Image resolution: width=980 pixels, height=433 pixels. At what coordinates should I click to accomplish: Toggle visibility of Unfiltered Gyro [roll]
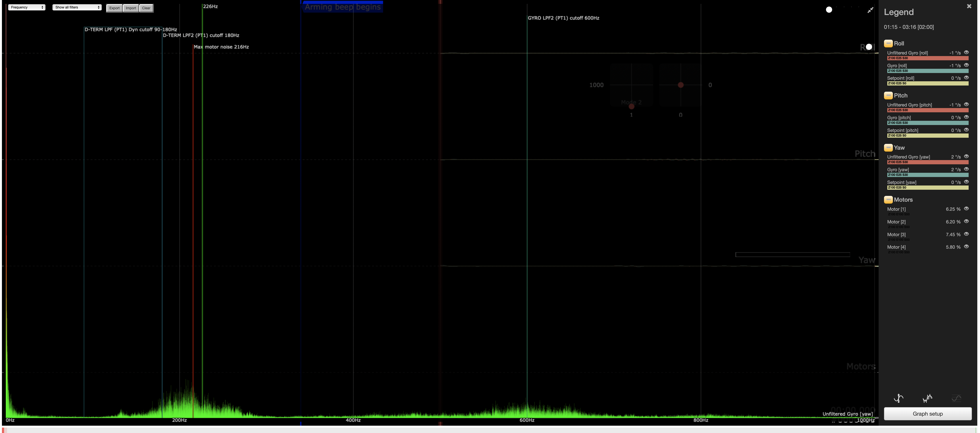(966, 52)
